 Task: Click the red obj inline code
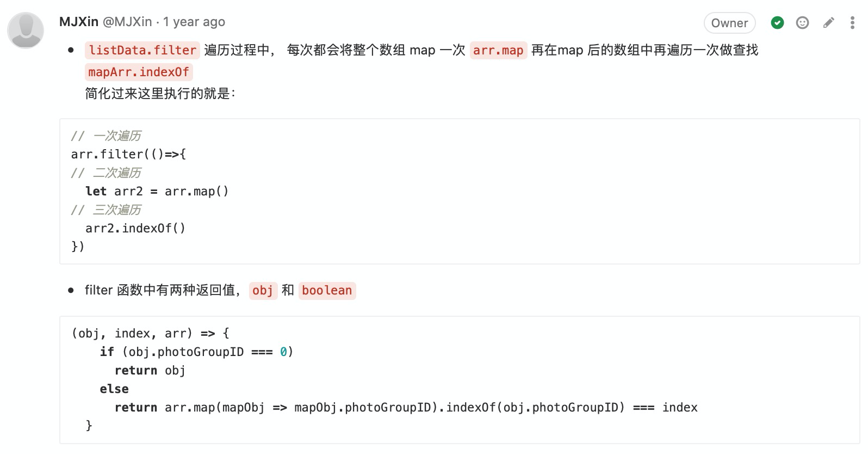tap(263, 290)
